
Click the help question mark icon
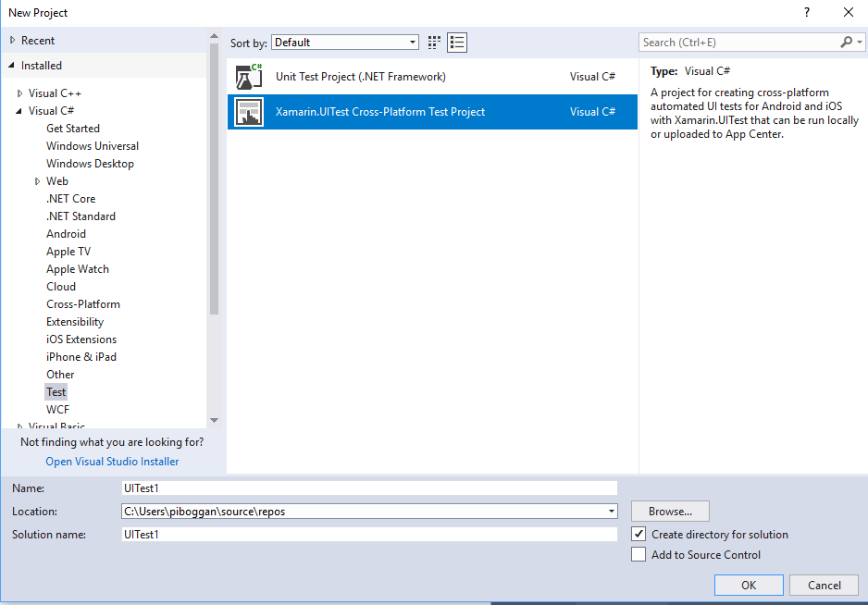[807, 12]
